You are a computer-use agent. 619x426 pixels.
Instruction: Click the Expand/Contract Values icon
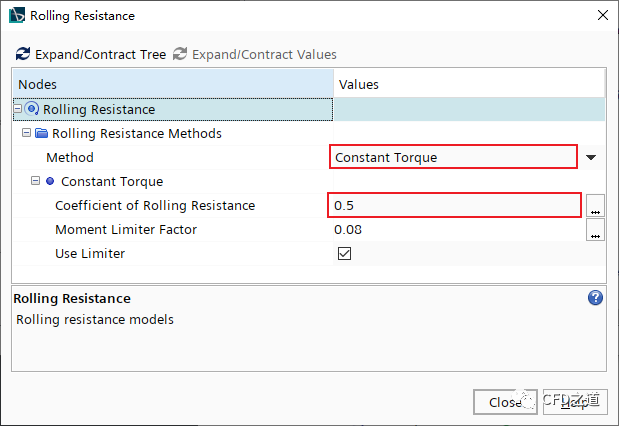tap(180, 54)
